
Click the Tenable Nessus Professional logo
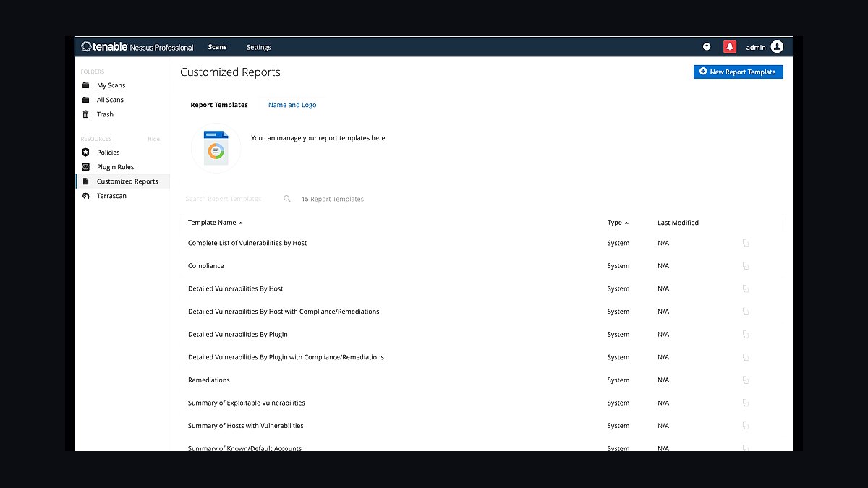tap(137, 47)
